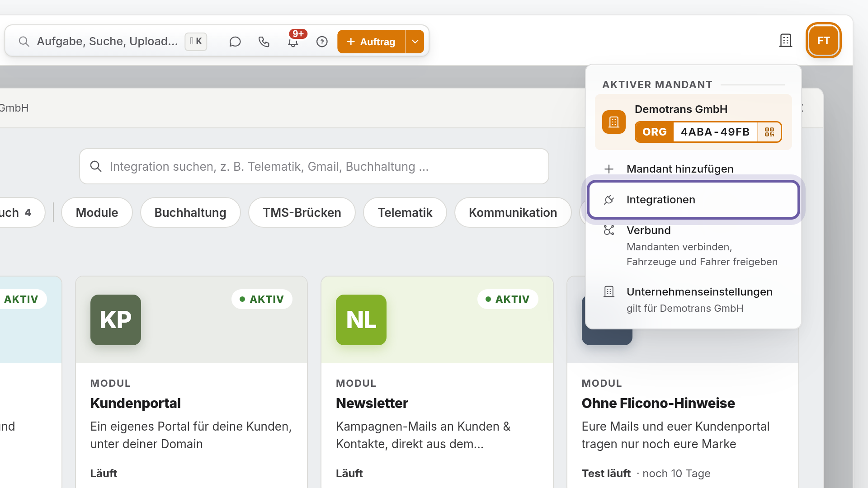
Task: Click AKTIV badge on Newsletter card
Action: pyautogui.click(x=508, y=299)
